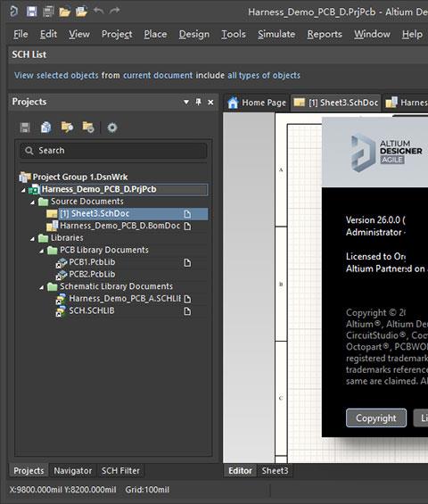Click the Project Group 1.DsnWrk workspace icon
Image resolution: width=428 pixels, height=504 pixels.
coord(25,177)
